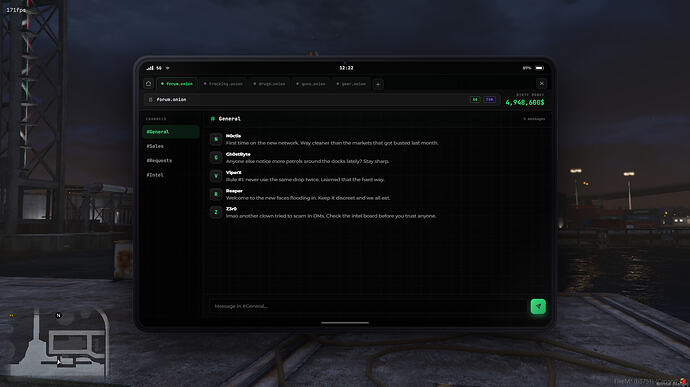Switch to the gear.onion tab
This screenshot has height=387, width=690.
(x=351, y=84)
